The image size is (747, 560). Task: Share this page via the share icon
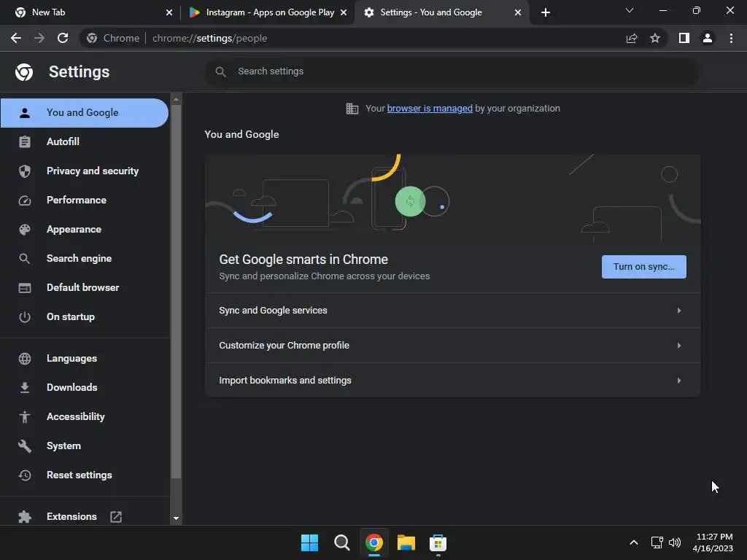point(632,38)
